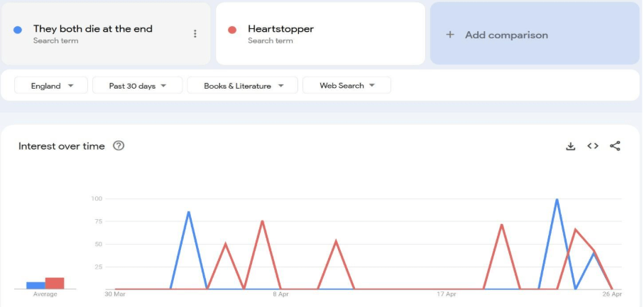Click the blue peak at 100 on chart
This screenshot has height=307, width=644.
pos(557,200)
